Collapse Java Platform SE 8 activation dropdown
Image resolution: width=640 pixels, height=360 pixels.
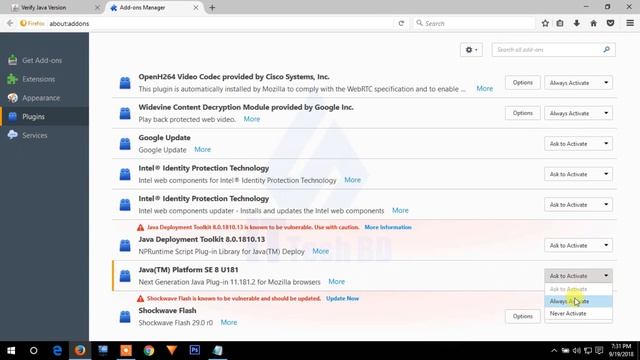(x=578, y=276)
